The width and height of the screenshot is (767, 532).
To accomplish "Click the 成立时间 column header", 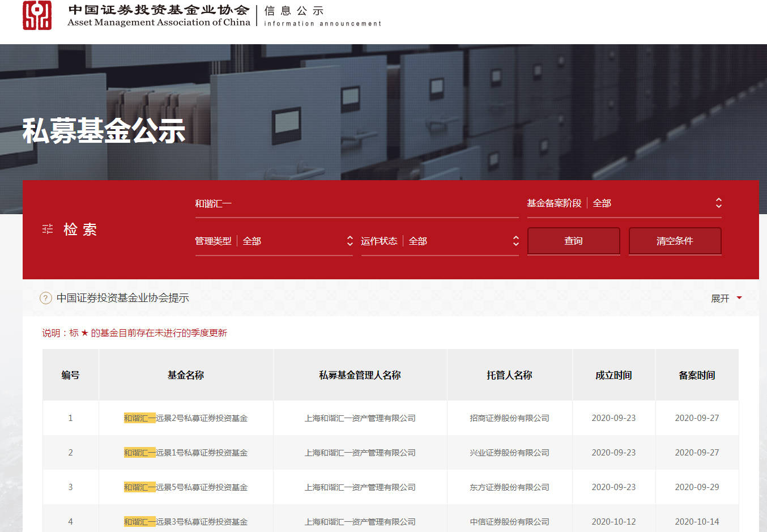I will click(614, 375).
